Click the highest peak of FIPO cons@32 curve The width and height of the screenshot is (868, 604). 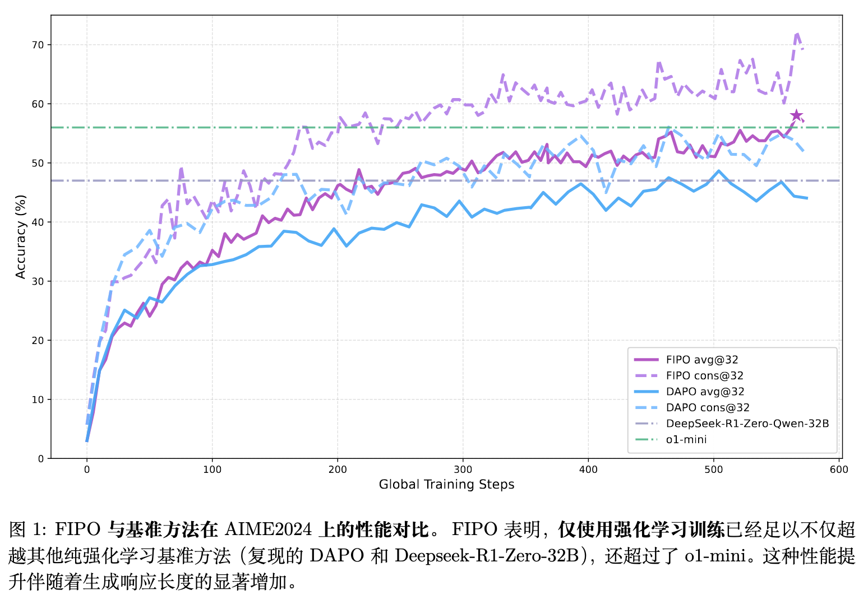[797, 33]
